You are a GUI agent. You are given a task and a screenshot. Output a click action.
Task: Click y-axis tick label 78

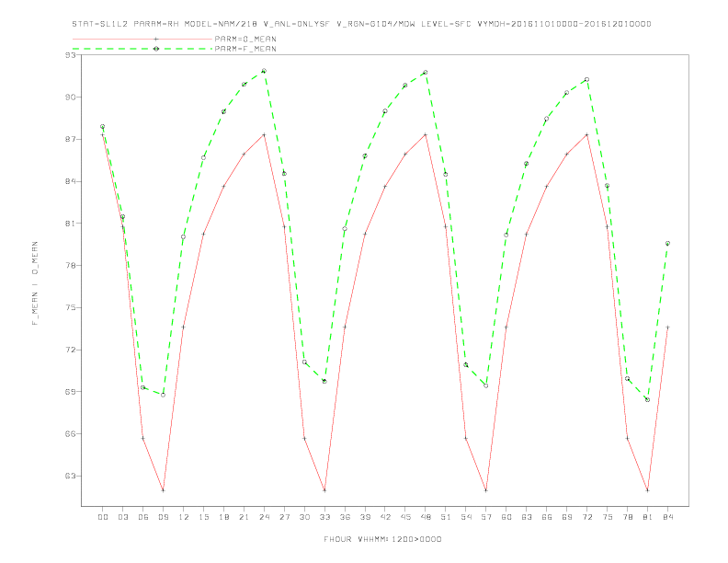(71, 266)
